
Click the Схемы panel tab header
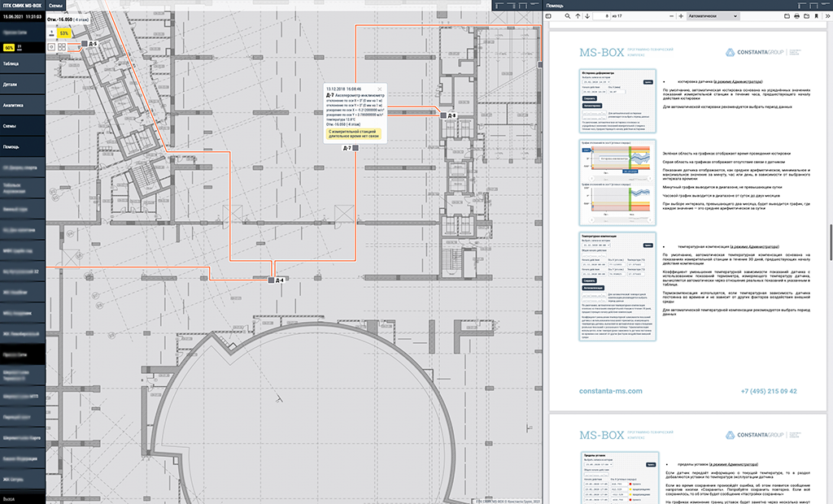click(x=55, y=6)
